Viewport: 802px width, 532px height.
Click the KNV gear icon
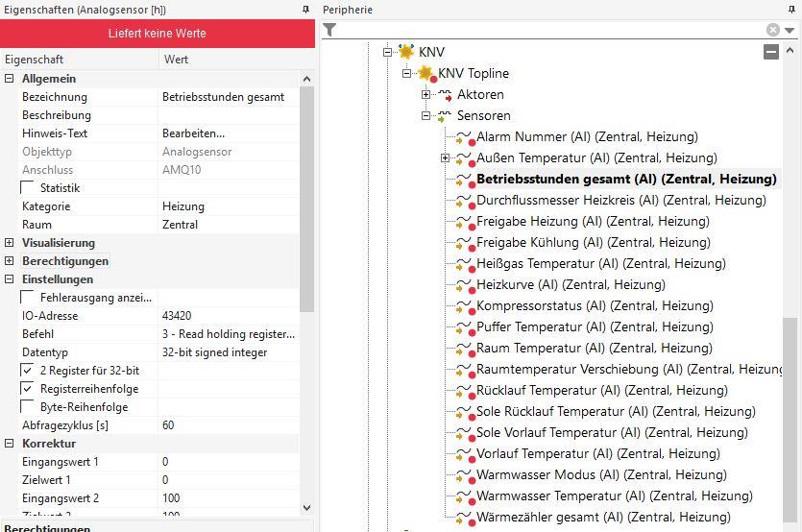[406, 51]
